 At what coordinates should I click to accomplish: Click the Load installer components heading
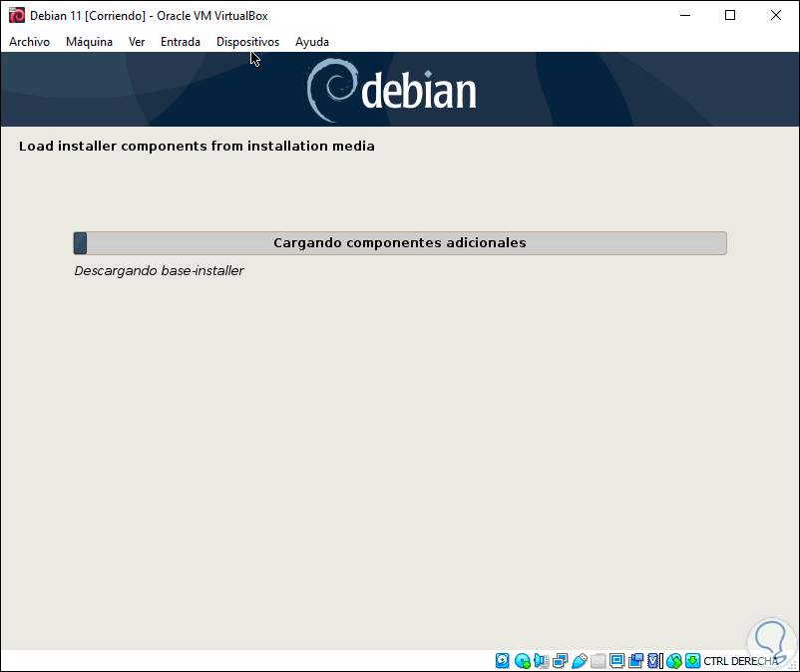197,147
